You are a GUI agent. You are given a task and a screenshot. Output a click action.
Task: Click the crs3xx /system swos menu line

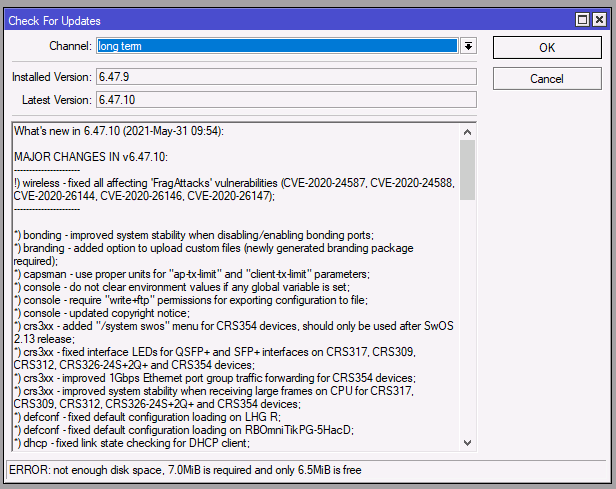(234, 332)
